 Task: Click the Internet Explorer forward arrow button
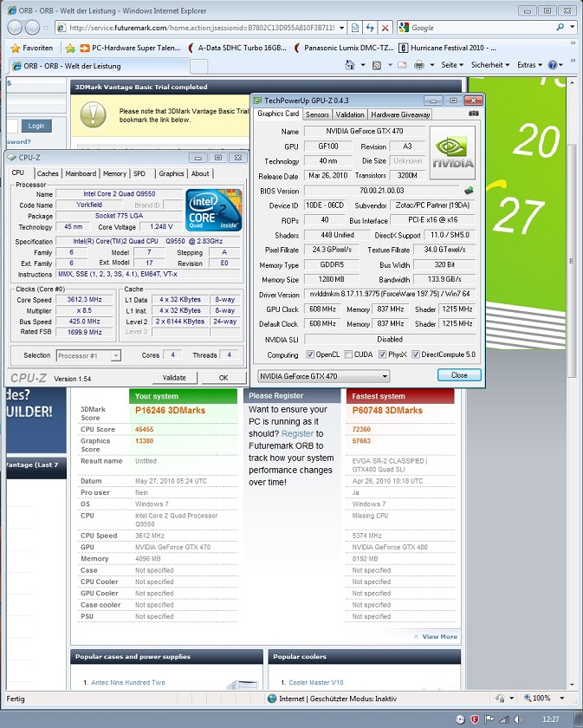(x=32, y=28)
